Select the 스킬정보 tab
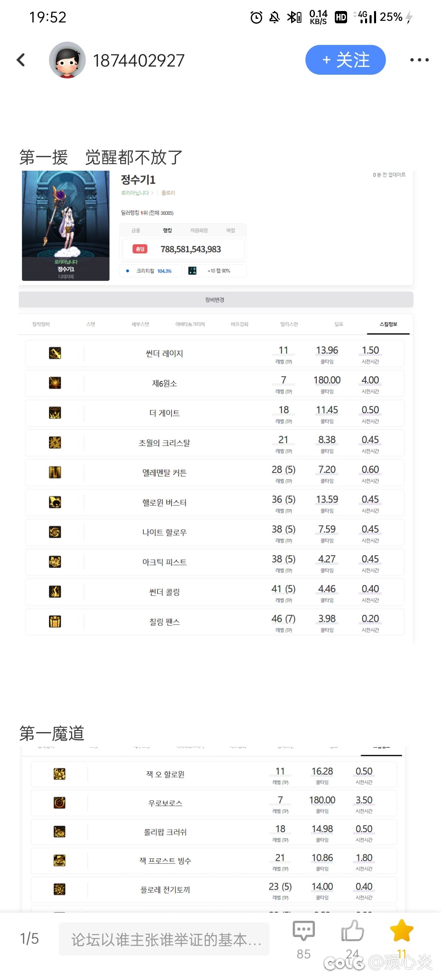This screenshot has height=980, width=441. coord(388,324)
